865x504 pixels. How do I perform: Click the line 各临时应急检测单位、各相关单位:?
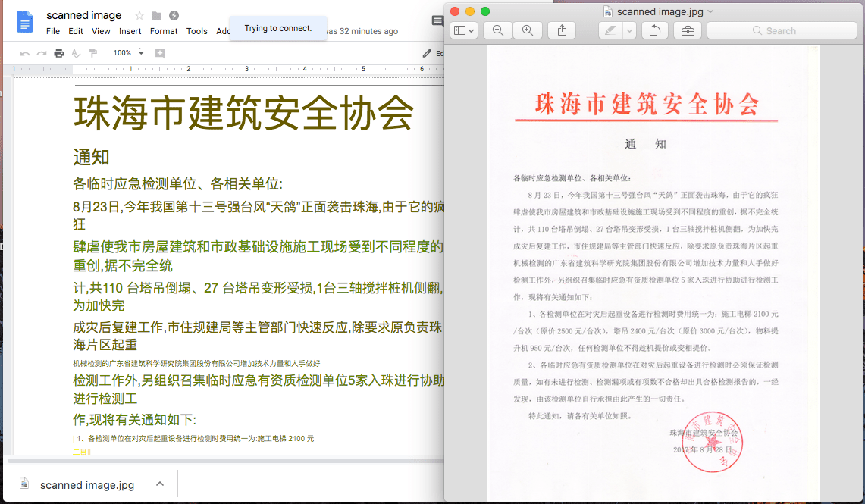(x=177, y=183)
